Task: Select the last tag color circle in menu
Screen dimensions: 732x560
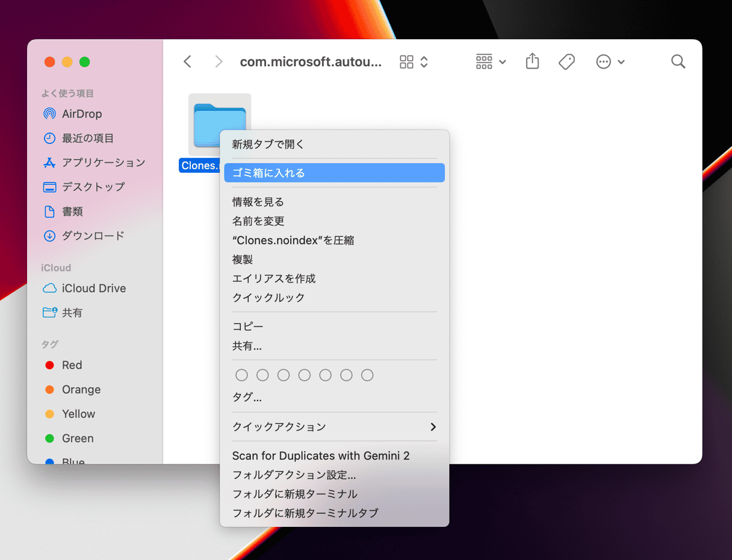Action: (367, 375)
